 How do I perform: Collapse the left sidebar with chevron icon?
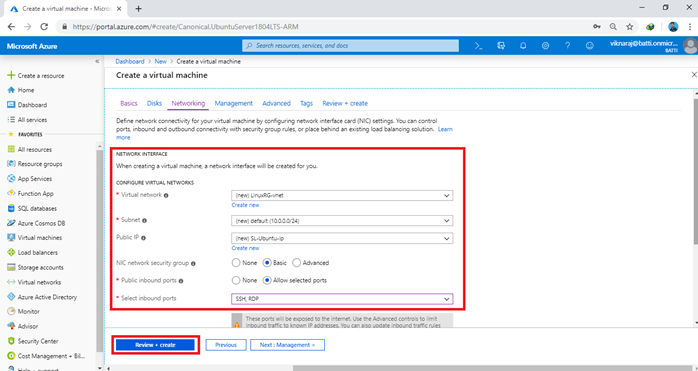point(97,61)
